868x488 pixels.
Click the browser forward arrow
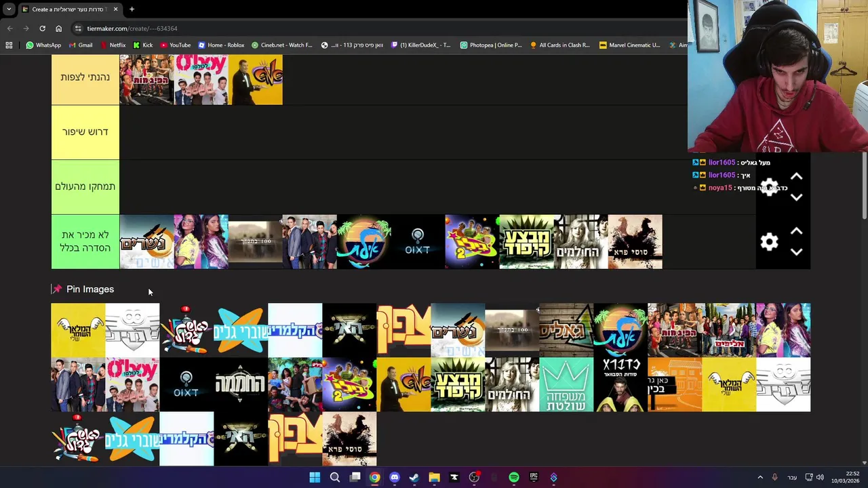[x=26, y=28]
